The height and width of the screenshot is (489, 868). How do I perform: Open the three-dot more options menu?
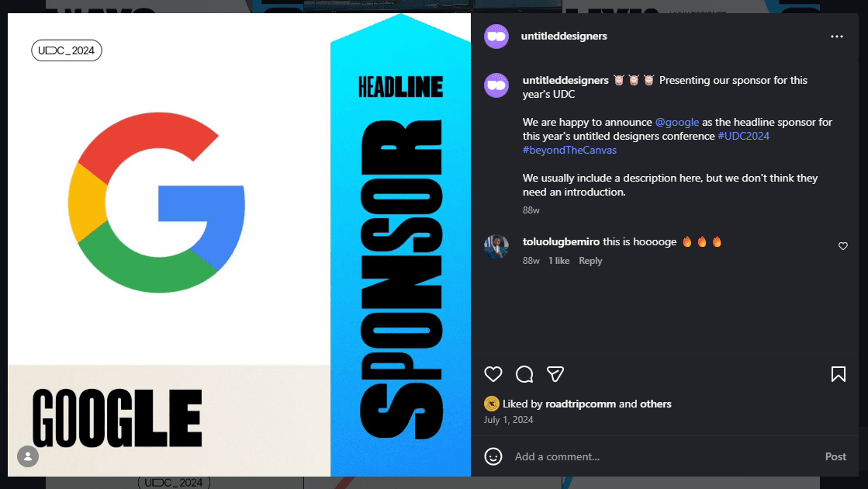click(836, 36)
